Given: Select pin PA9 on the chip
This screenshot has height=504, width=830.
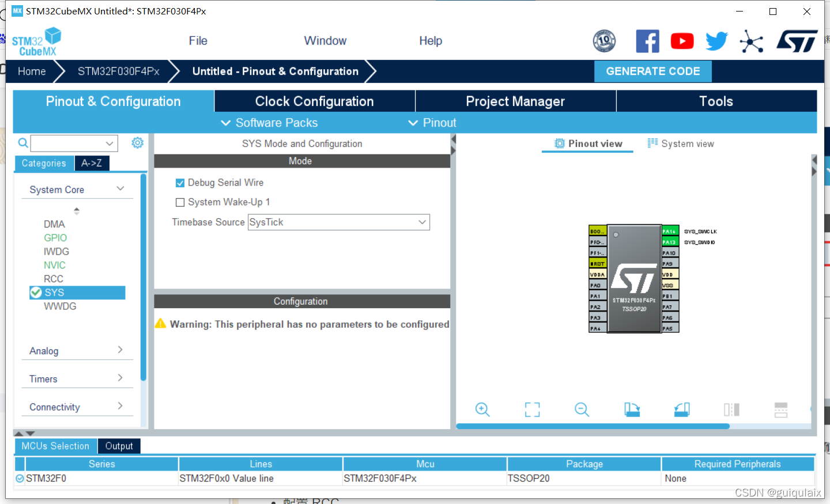Looking at the screenshot, I should pyautogui.click(x=670, y=264).
